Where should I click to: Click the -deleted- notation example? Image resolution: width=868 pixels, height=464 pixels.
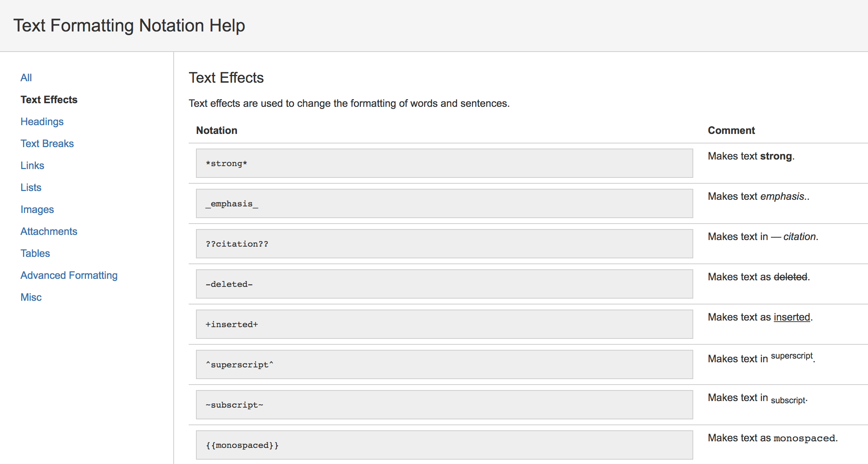(x=444, y=284)
